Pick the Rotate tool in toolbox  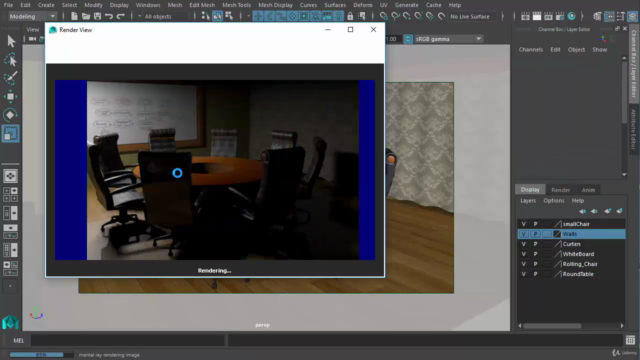11,115
